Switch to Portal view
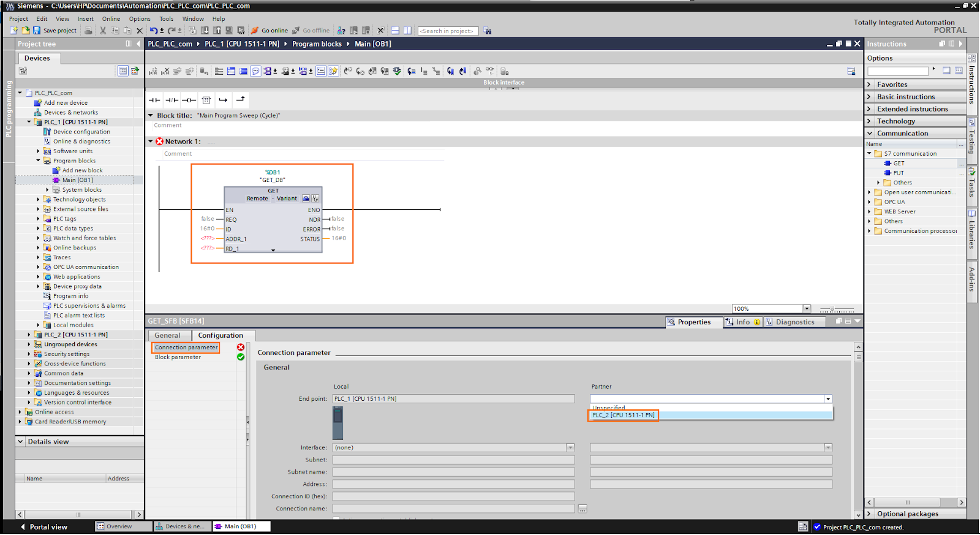This screenshot has width=980, height=535. [43, 527]
